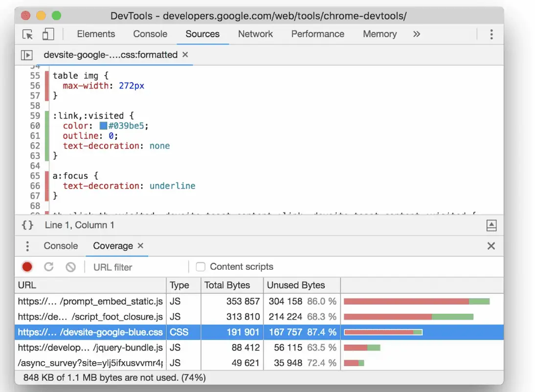Click the clear coverage icon
Viewport: 535px width, 392px height.
(x=70, y=267)
